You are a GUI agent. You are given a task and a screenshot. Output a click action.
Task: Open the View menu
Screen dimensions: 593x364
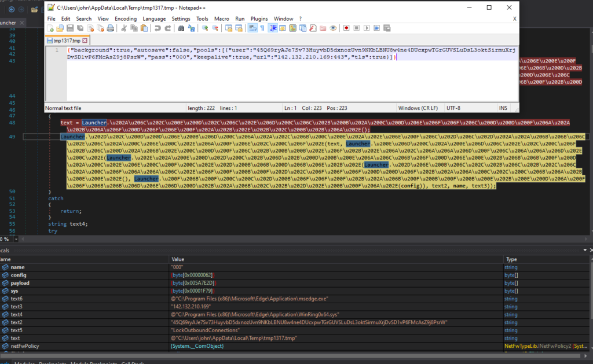coord(103,19)
